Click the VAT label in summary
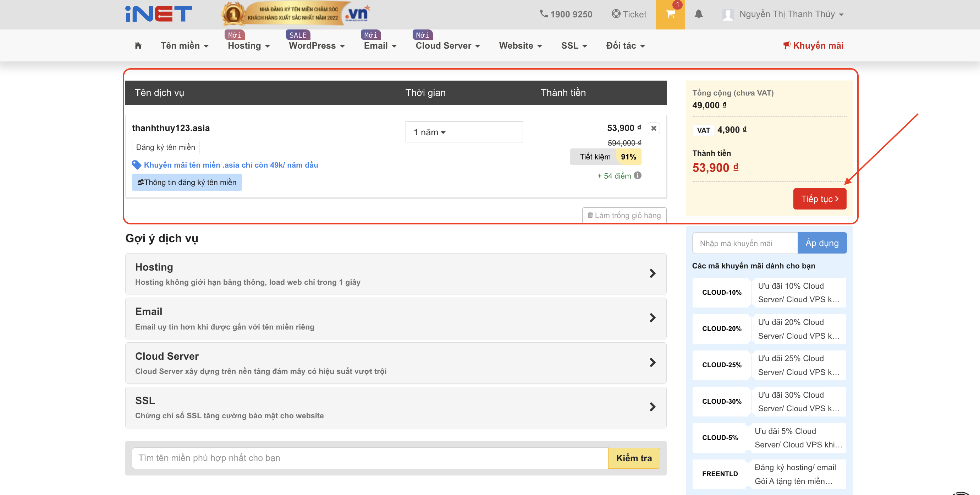The width and height of the screenshot is (980, 495). pyautogui.click(x=704, y=130)
